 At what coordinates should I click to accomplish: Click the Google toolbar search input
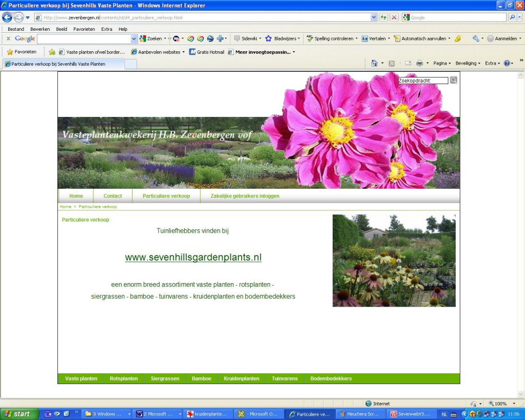tap(84, 38)
